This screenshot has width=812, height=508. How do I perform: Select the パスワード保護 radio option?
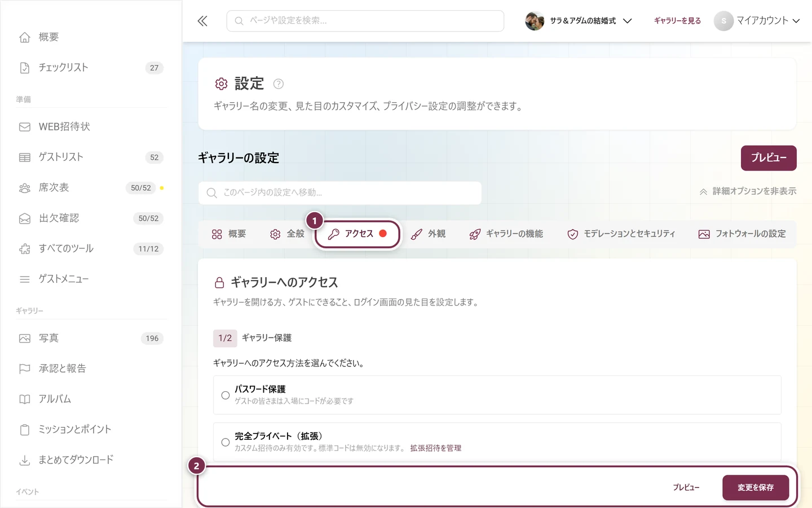[226, 396]
